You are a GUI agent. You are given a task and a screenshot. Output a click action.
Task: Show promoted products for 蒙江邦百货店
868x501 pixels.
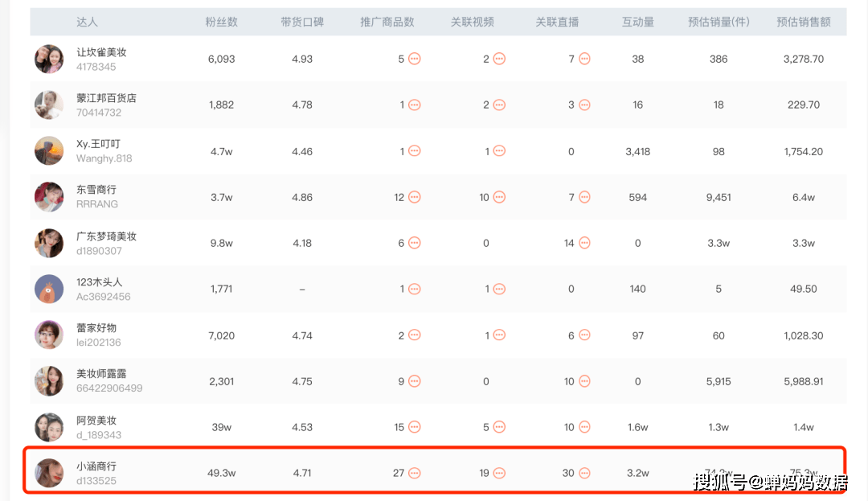coord(414,105)
